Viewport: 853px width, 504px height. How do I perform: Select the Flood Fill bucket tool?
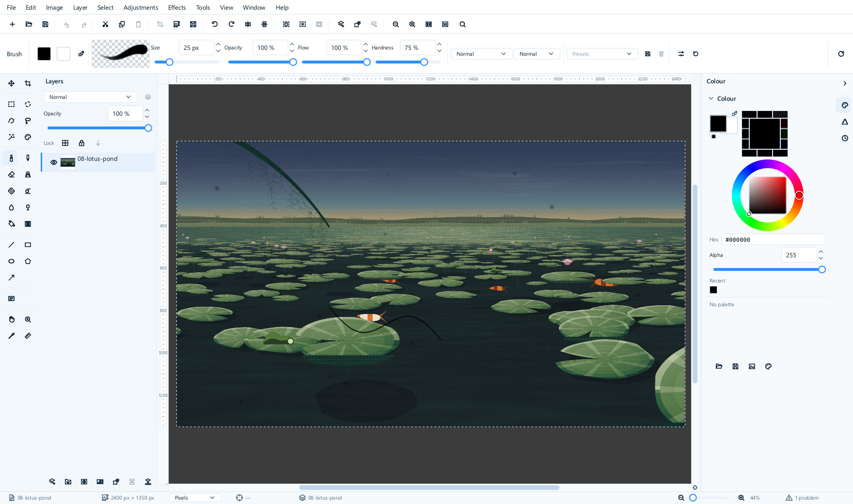point(11,224)
